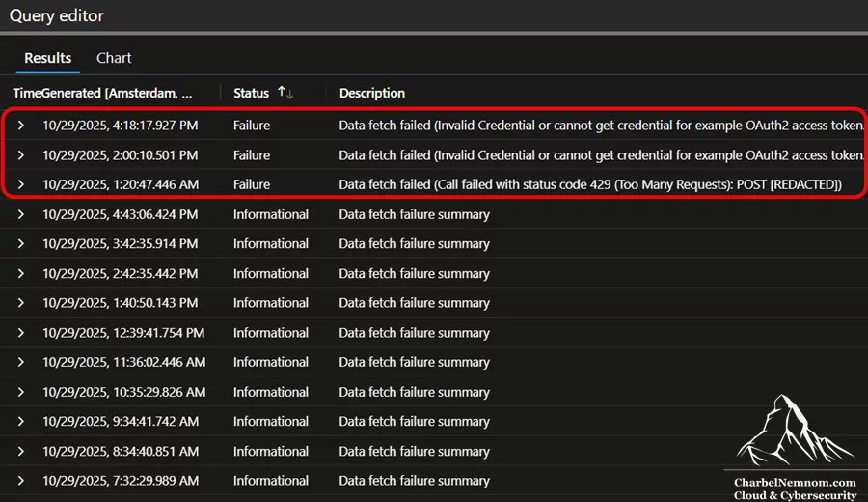The height and width of the screenshot is (502, 868).
Task: Open the CharbelNemnom.com watermark text
Action: click(x=795, y=483)
